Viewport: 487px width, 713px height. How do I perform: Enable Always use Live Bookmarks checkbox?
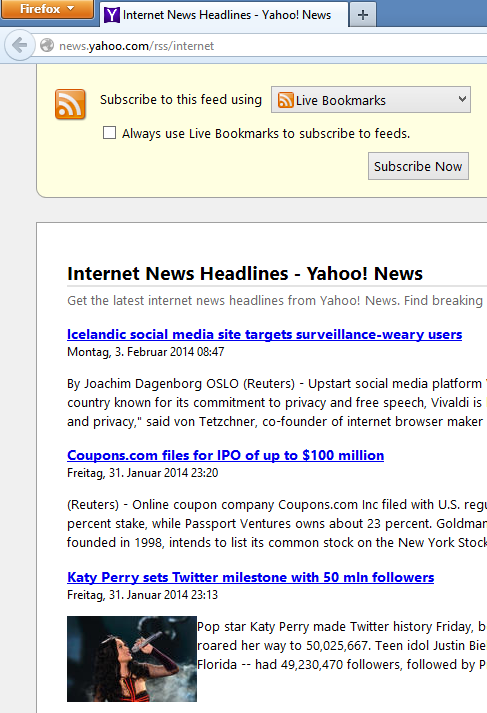point(109,133)
